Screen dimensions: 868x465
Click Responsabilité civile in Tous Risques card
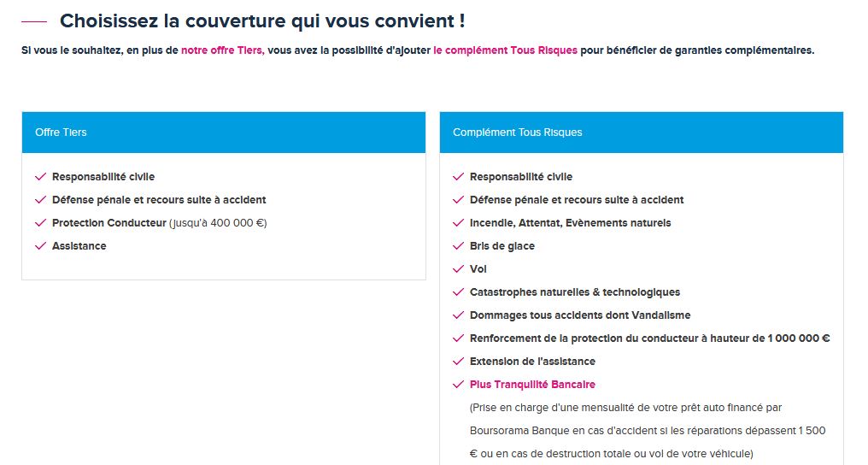[x=521, y=177]
